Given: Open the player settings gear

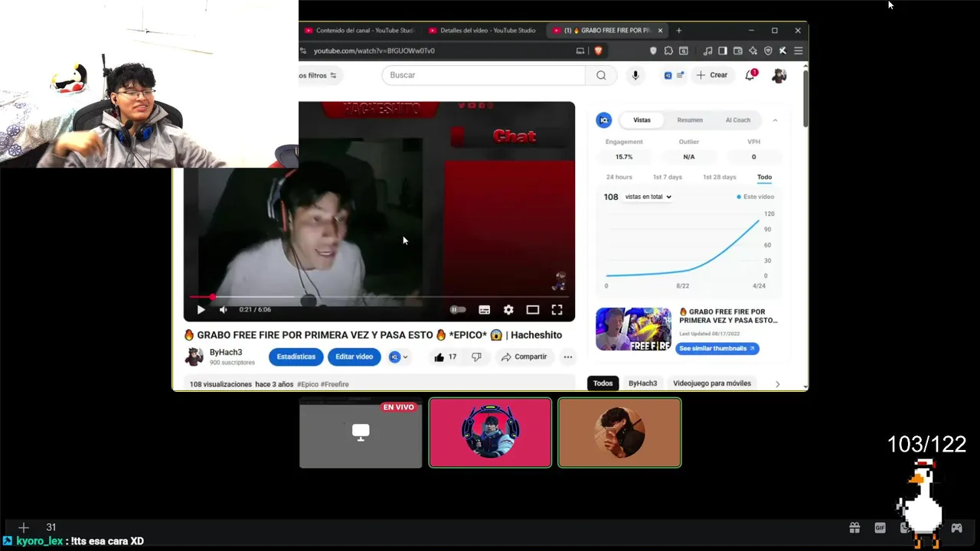Looking at the screenshot, I should pyautogui.click(x=508, y=310).
